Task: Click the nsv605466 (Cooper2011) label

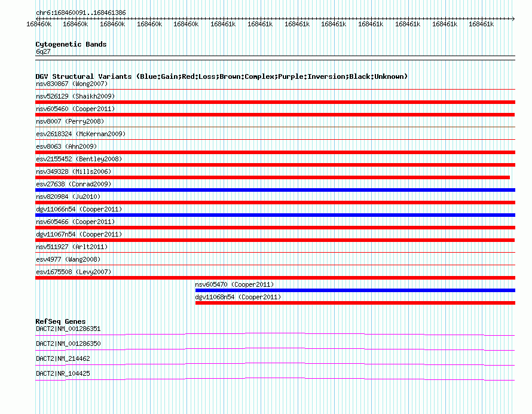Action: point(75,222)
